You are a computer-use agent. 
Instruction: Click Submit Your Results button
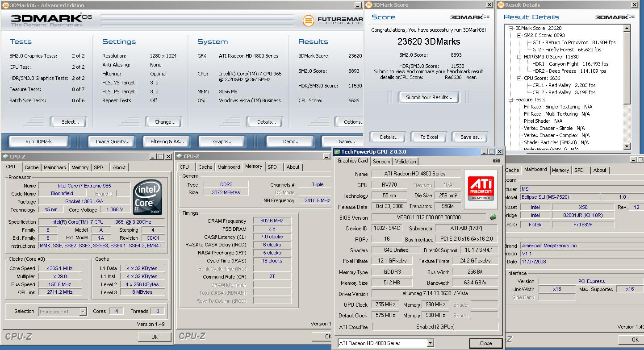(x=429, y=97)
